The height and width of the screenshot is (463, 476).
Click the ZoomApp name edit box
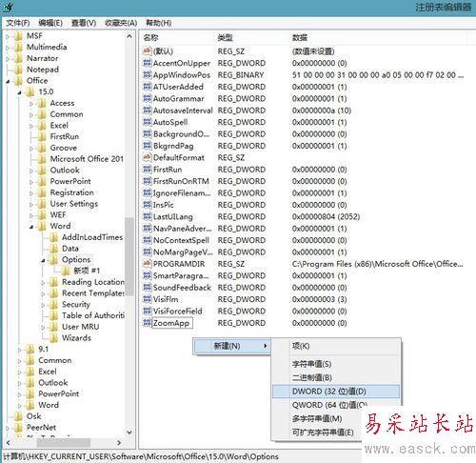172,323
